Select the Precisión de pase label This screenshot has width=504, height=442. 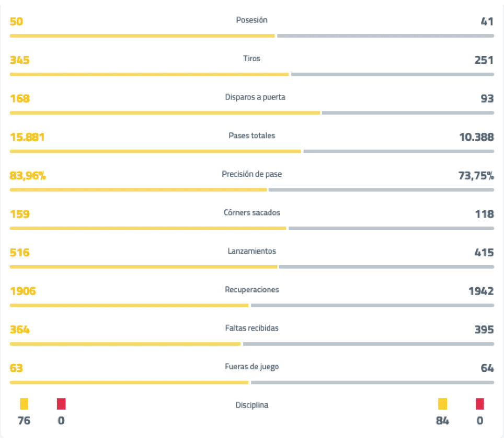[x=251, y=174]
